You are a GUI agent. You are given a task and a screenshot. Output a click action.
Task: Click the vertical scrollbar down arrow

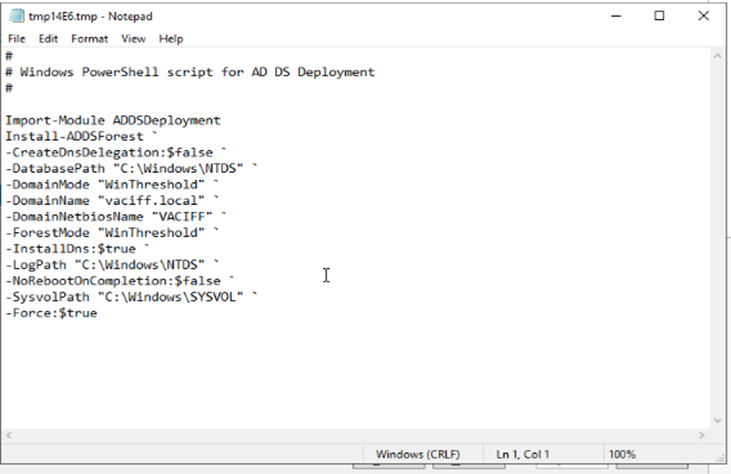click(x=716, y=422)
